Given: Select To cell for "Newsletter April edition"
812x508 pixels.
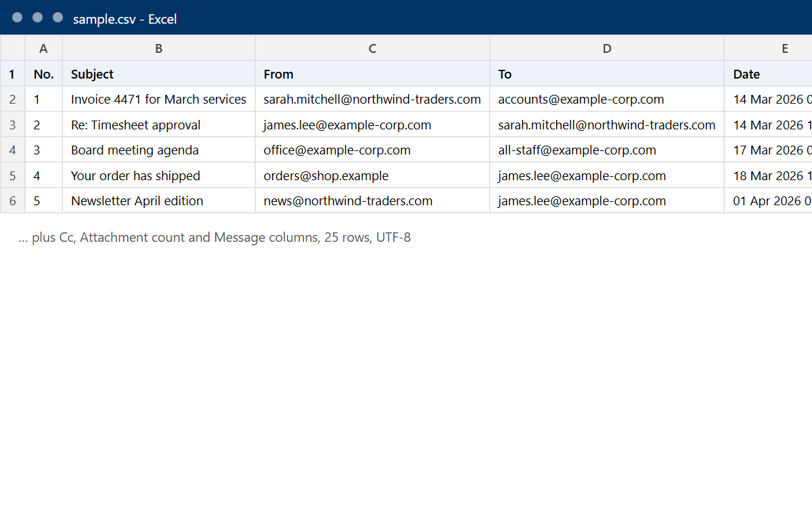Looking at the screenshot, I should pos(607,200).
